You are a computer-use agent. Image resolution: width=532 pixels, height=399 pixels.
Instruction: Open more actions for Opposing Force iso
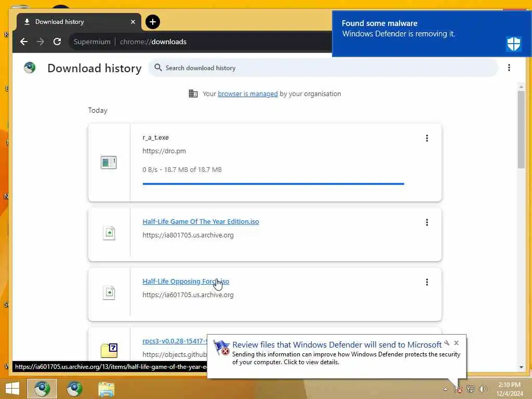tap(427, 282)
